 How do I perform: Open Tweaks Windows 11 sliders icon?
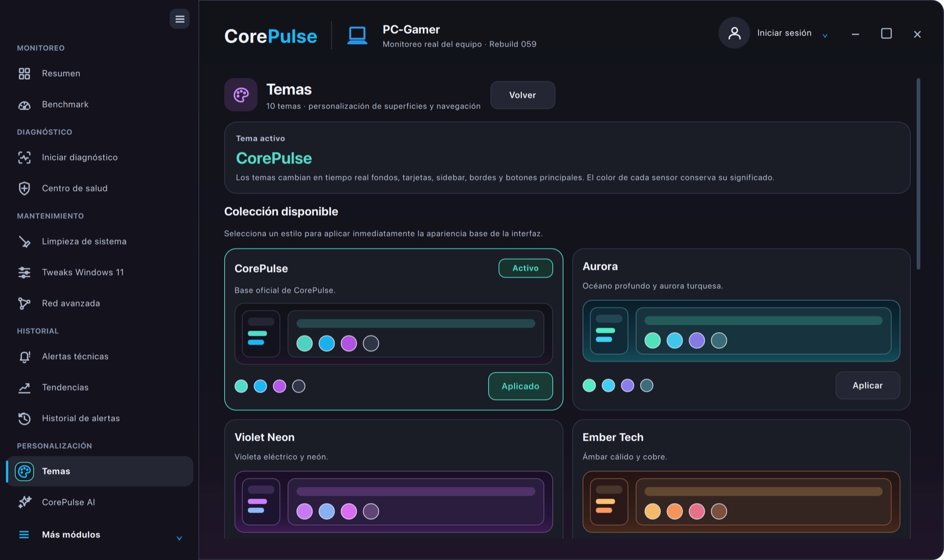[24, 273]
